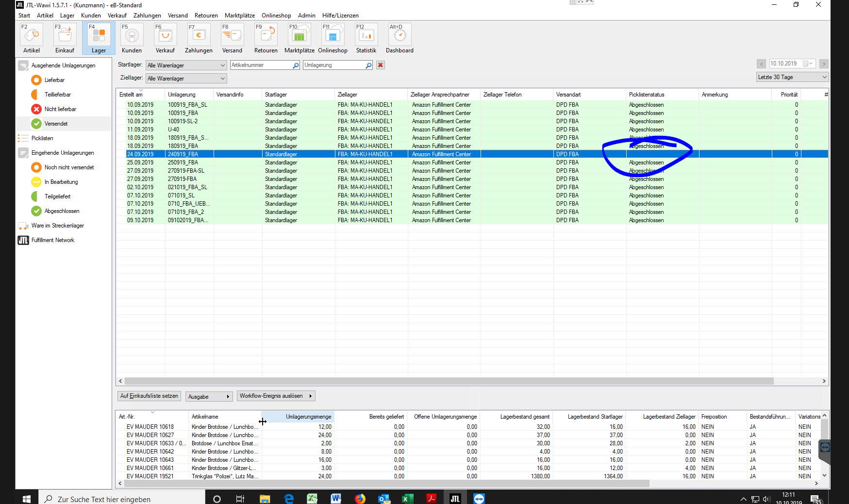849x504 pixels.
Task: Open the Hilfe/Lizenzen menu
Action: [340, 16]
